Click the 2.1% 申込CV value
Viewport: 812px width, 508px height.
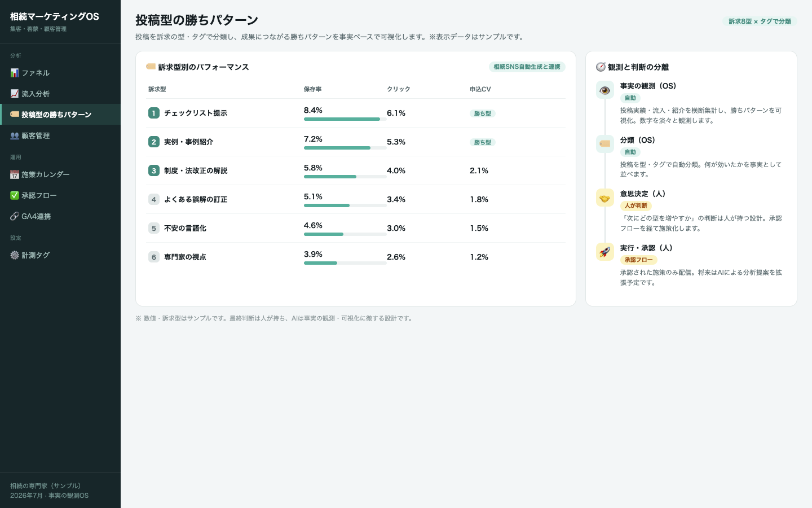point(479,170)
